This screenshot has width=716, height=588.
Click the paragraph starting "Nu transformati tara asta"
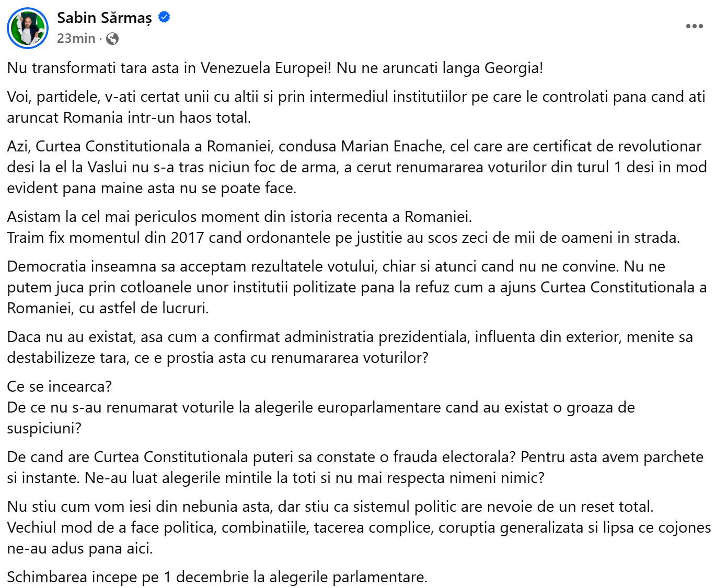point(275,68)
